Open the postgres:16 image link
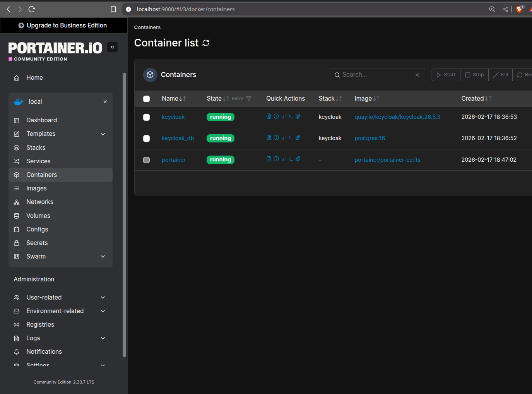This screenshot has height=394, width=532. click(x=369, y=138)
